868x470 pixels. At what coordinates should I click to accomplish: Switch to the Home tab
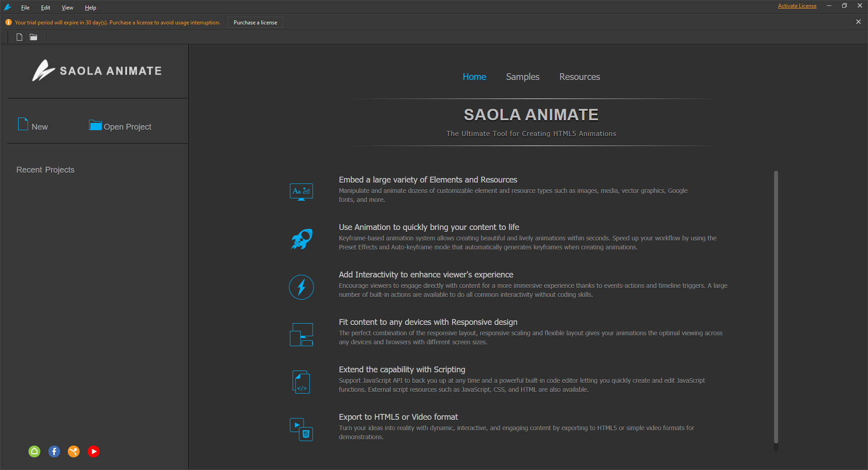tap(474, 77)
